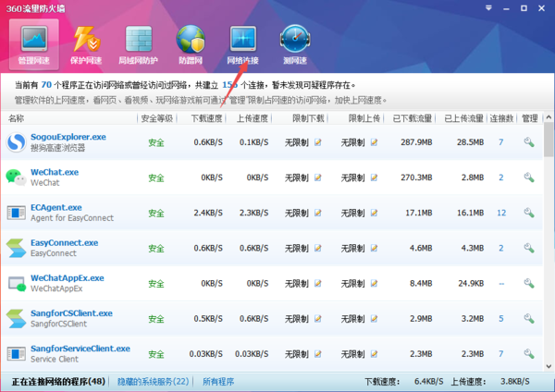
Task: Edit download limit for SangforServiceClient.exe
Action: click(x=318, y=354)
